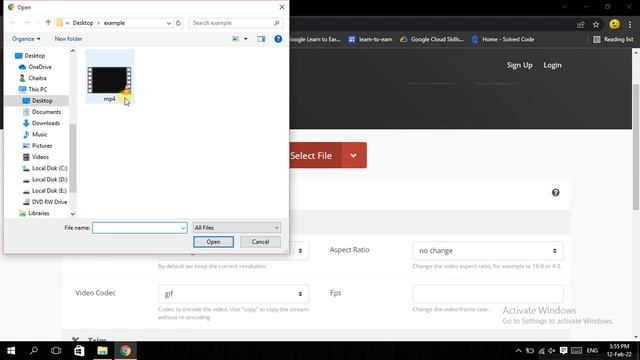Expand the File name history dropdown
This screenshot has height=360, width=640.
(x=183, y=228)
